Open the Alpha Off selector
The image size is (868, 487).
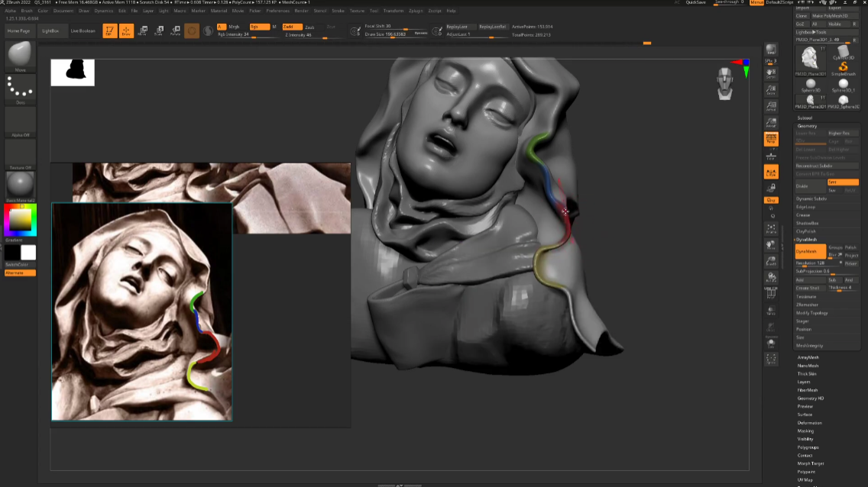20,122
